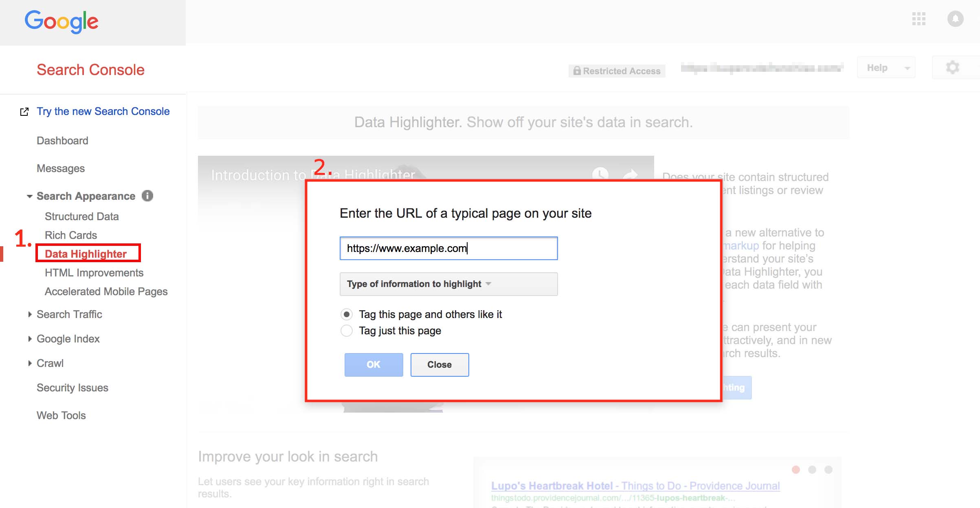Open Dashboard in the sidebar
The image size is (980, 508).
62,141
